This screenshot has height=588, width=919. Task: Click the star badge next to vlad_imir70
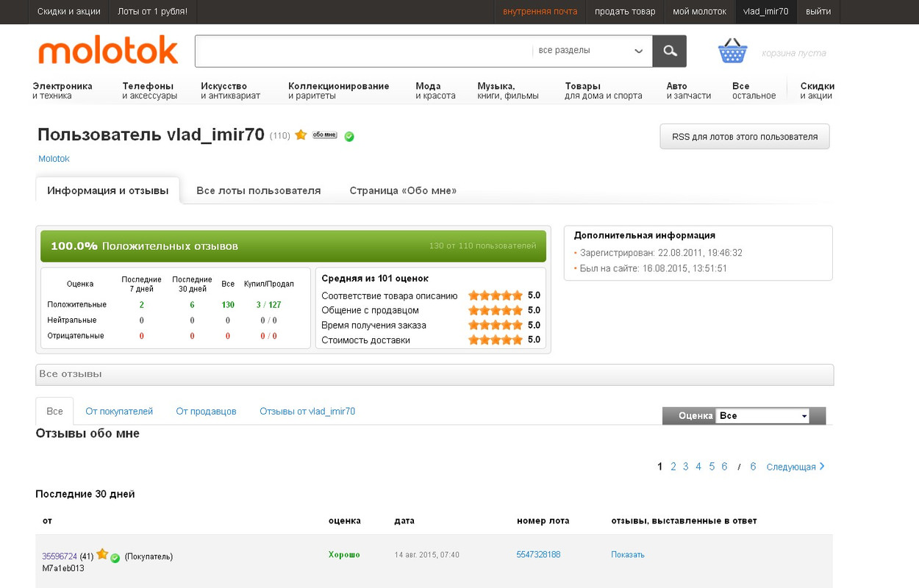(301, 135)
